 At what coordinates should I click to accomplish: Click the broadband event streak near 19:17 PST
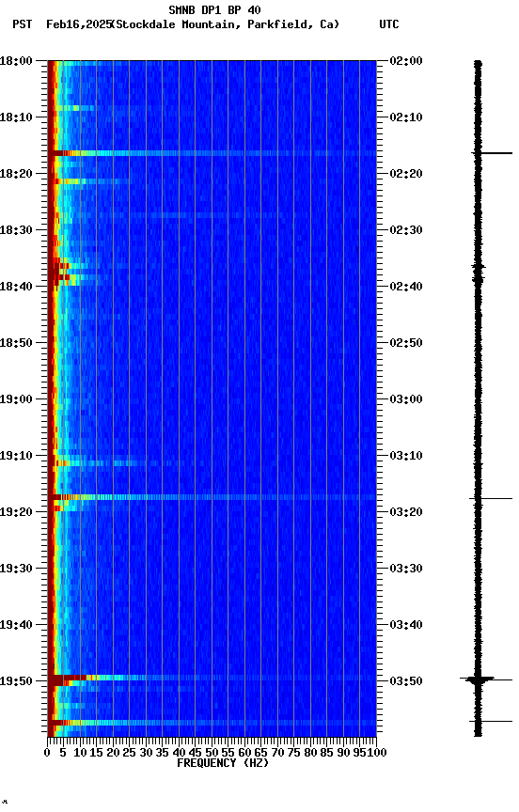click(212, 497)
